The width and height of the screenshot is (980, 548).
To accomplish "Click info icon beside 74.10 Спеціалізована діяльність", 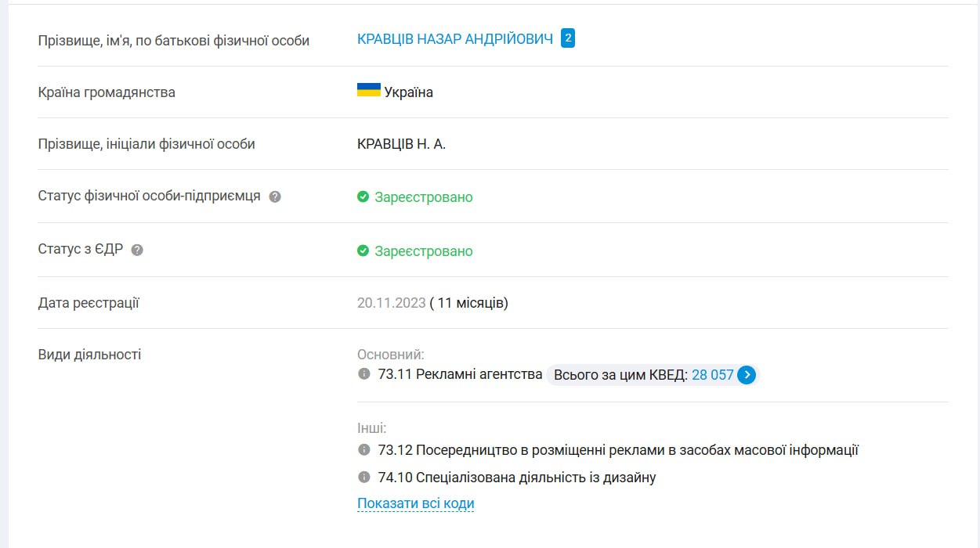I will coord(363,477).
